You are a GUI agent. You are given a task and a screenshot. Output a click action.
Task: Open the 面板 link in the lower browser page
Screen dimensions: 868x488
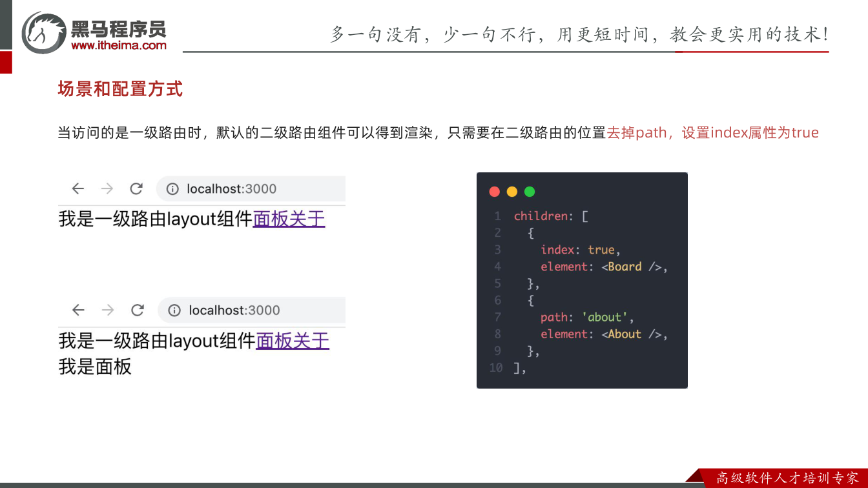tap(274, 341)
